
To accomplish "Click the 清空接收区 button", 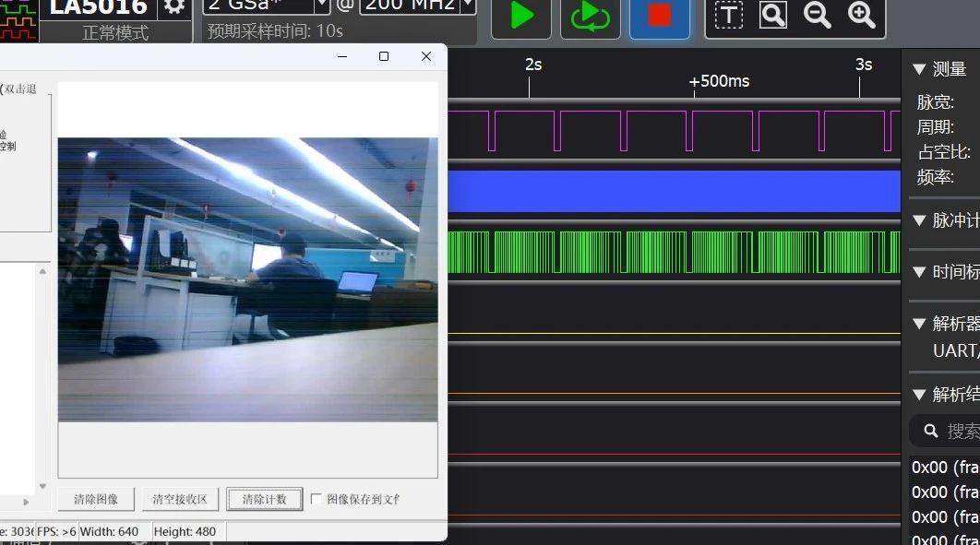I will pos(179,500).
